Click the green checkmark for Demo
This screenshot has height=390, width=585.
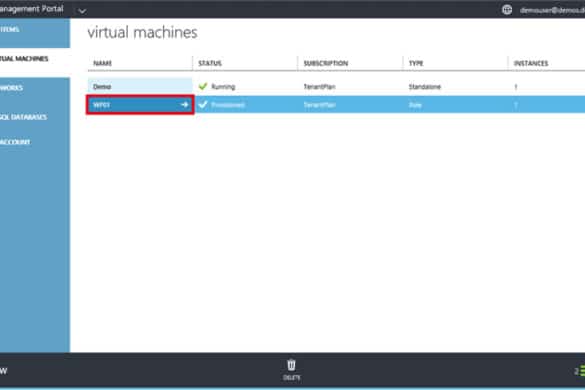203,86
